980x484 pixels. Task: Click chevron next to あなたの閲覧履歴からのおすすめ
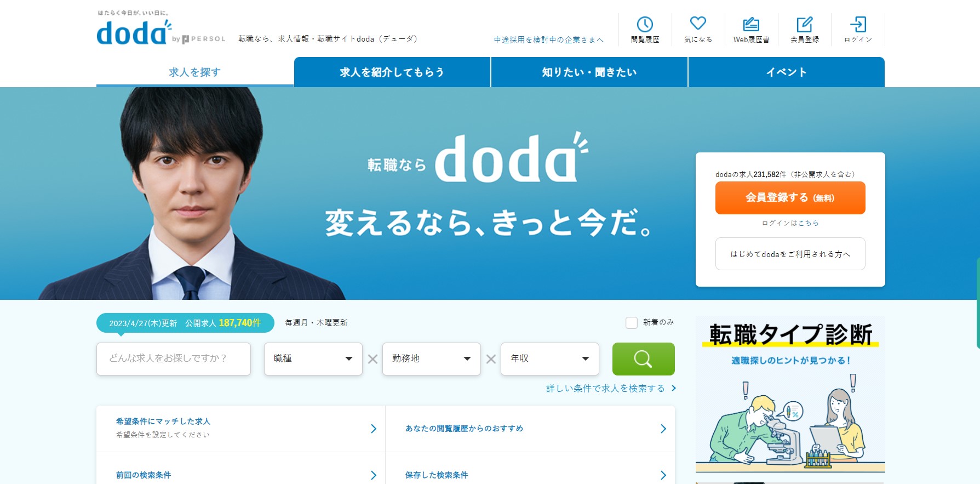(663, 429)
